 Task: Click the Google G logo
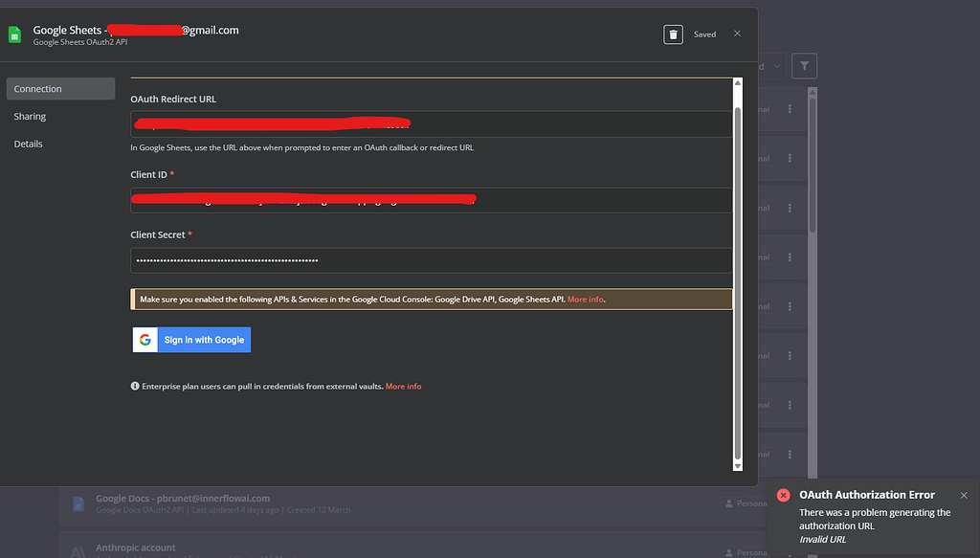[x=145, y=340]
